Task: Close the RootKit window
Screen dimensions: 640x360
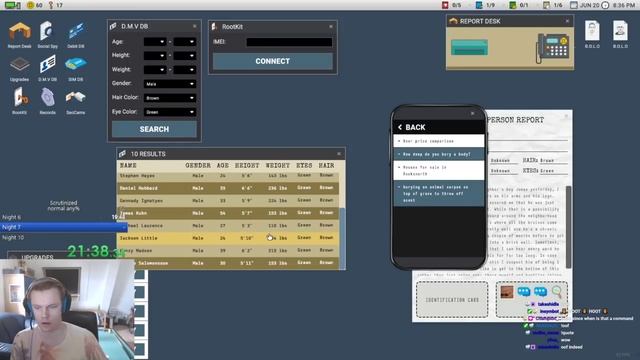Action: [331, 27]
